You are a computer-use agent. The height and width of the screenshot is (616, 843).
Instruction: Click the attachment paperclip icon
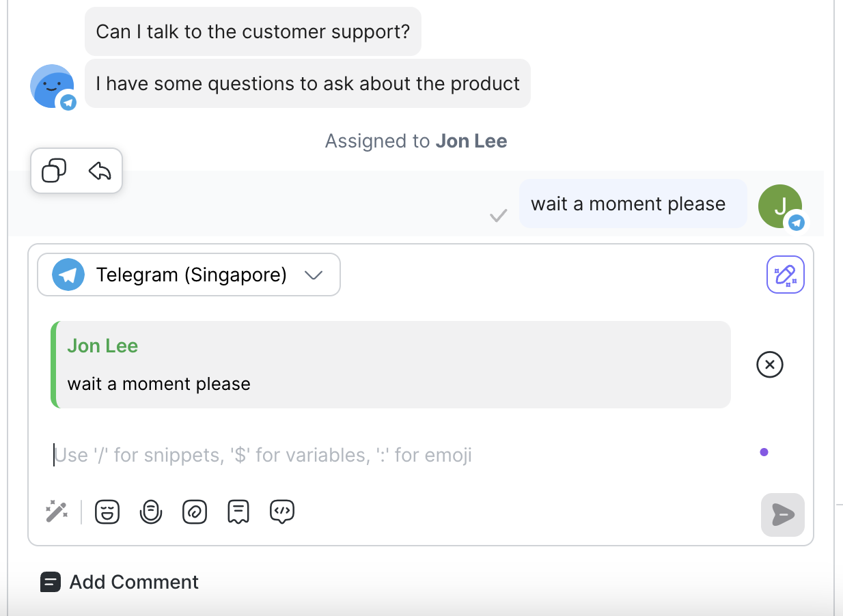pyautogui.click(x=195, y=512)
